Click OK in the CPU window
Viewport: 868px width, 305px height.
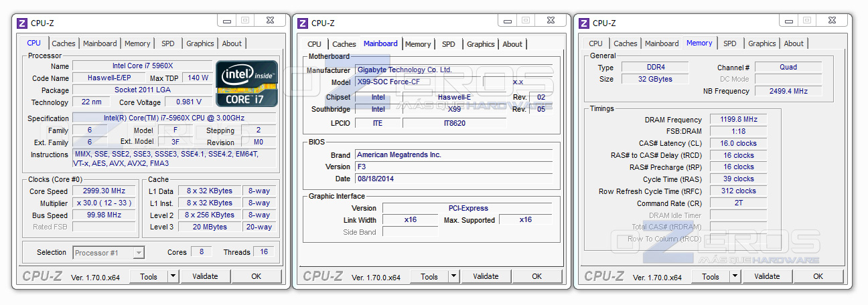(256, 276)
